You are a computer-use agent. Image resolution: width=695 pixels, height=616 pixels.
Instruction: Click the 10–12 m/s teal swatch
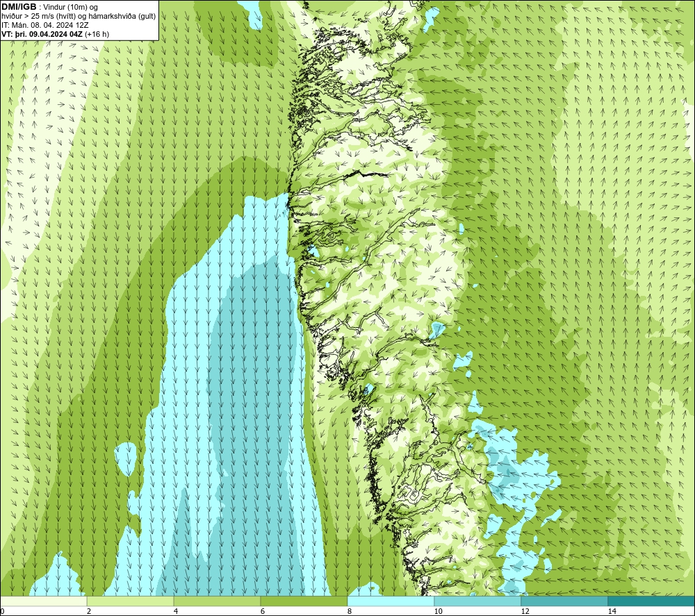point(478,601)
